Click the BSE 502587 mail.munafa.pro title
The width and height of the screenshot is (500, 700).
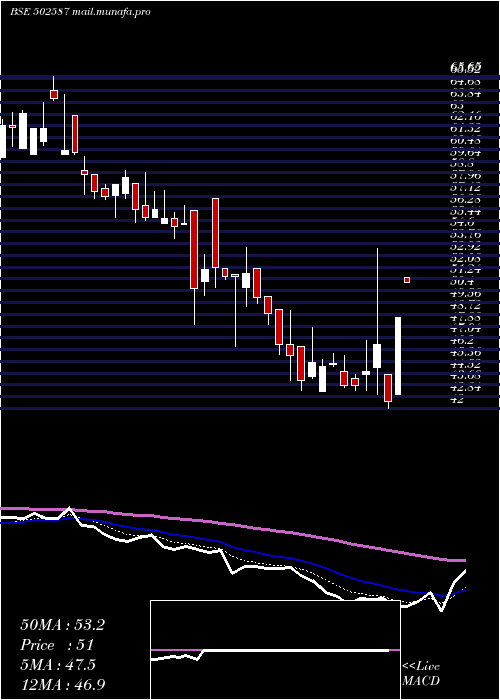(x=80, y=12)
